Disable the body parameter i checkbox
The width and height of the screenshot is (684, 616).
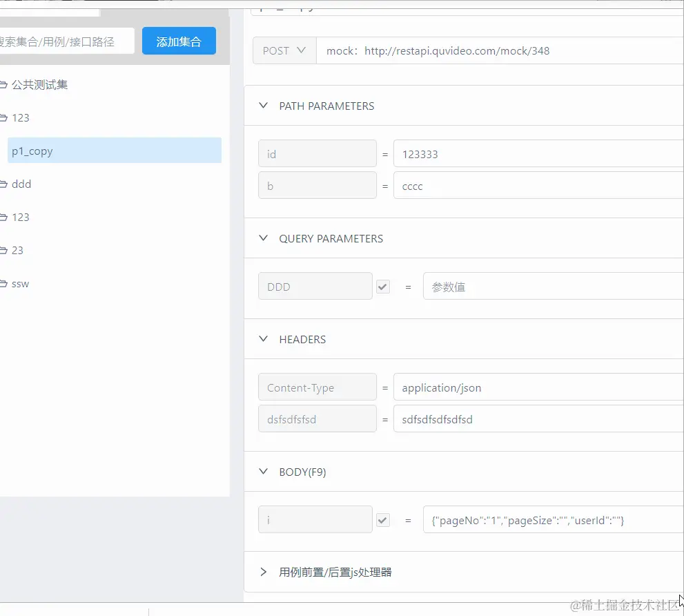coord(382,519)
